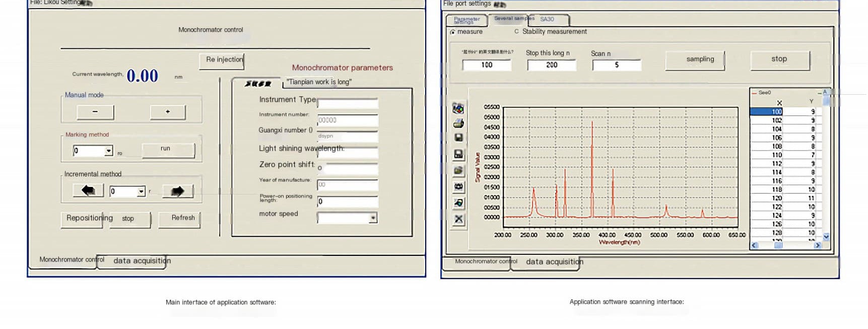Expand the motor speed dropdown

373,218
